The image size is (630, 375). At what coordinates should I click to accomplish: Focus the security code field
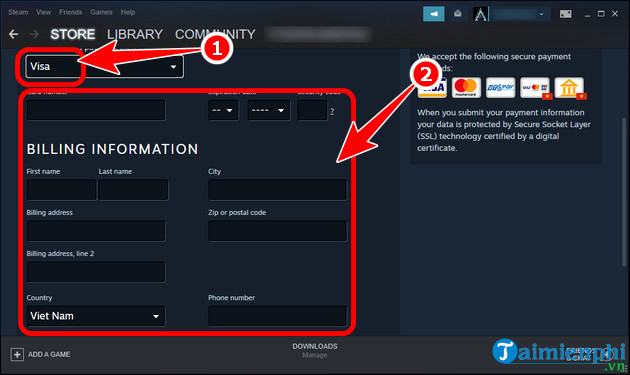pos(313,110)
